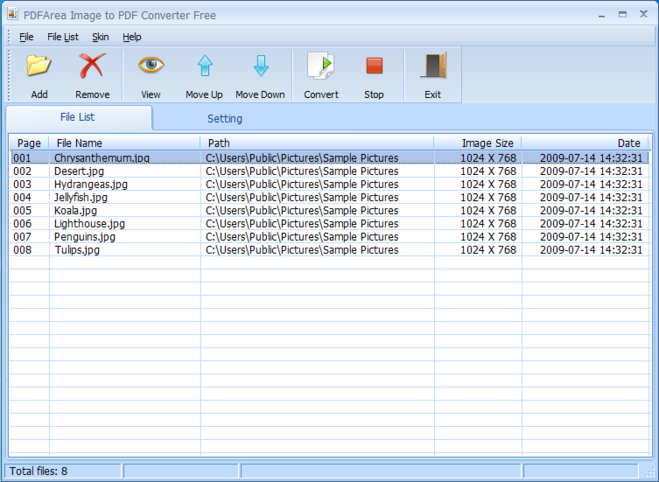Switch to the Setting tab
This screenshot has height=482, width=659.
[224, 119]
